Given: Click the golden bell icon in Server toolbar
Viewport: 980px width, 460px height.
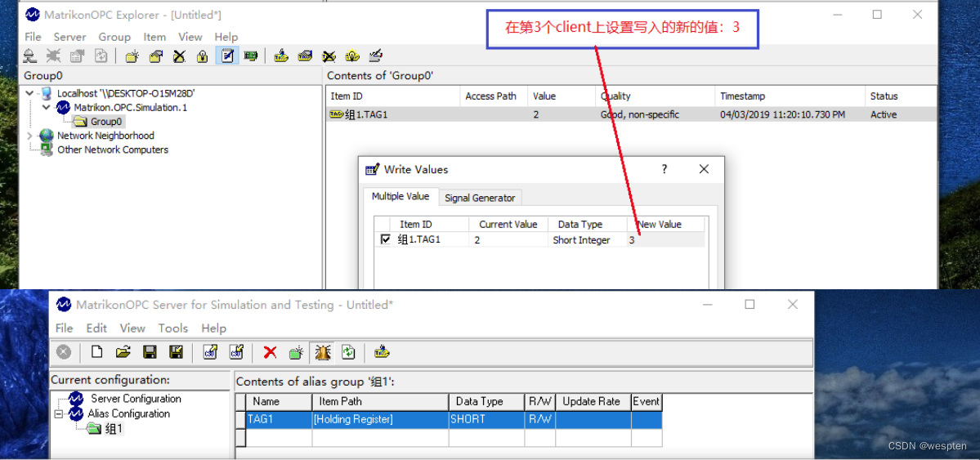Looking at the screenshot, I should tap(323, 352).
